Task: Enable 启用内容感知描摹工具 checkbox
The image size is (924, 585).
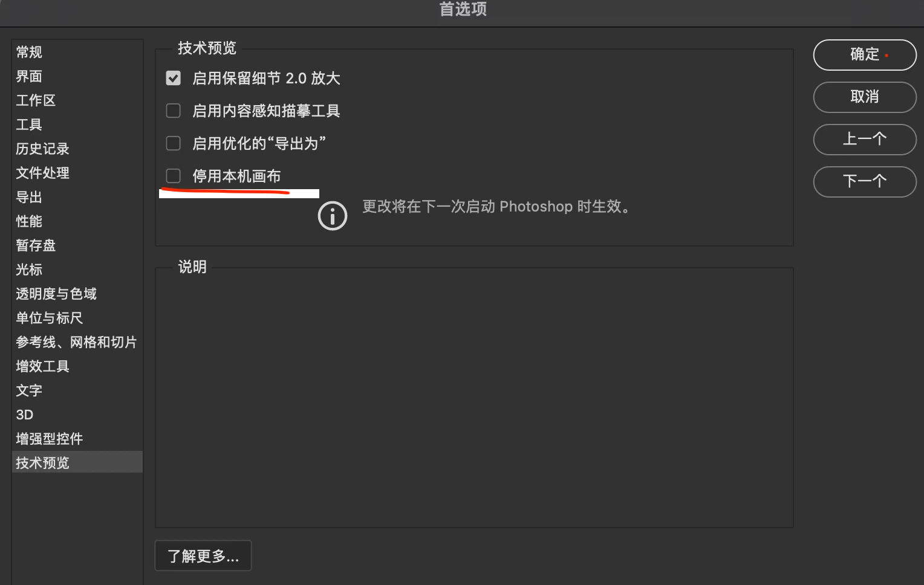Action: (174, 111)
